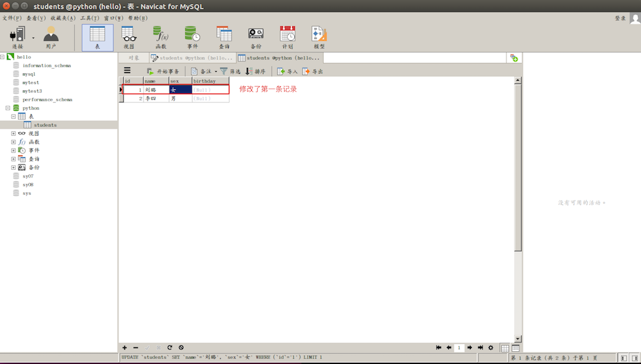
Task: Click the 开始事务 (Begin Transaction) button
Action: click(163, 72)
